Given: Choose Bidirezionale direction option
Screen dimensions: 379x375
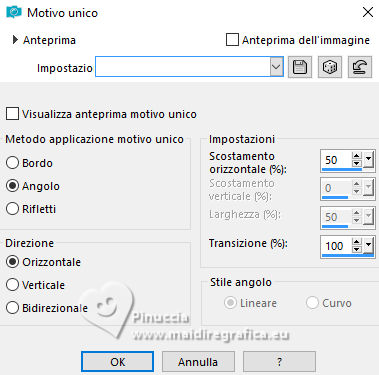Looking at the screenshot, I should (x=12, y=308).
